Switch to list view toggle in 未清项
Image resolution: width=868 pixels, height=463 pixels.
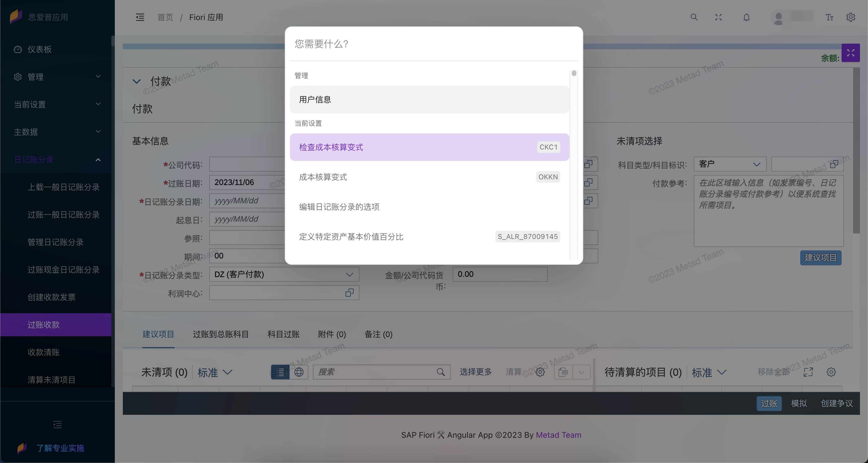(x=280, y=372)
